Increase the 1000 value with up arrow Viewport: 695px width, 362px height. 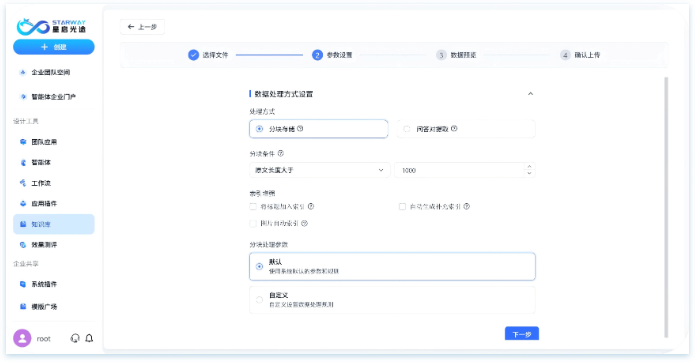pos(529,167)
